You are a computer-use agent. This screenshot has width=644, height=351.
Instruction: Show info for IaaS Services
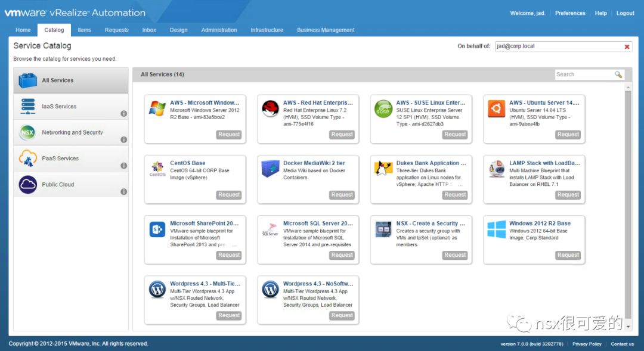[x=123, y=114]
